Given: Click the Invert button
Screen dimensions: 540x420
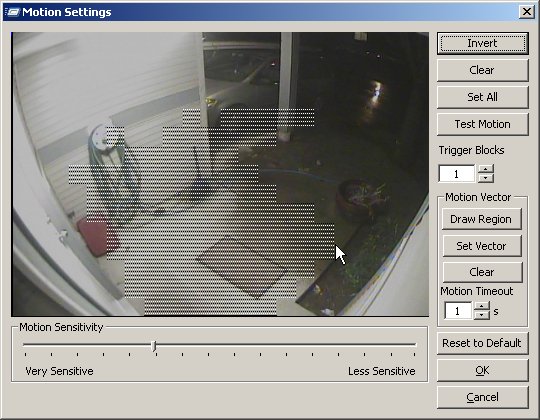Looking at the screenshot, I should point(482,43).
